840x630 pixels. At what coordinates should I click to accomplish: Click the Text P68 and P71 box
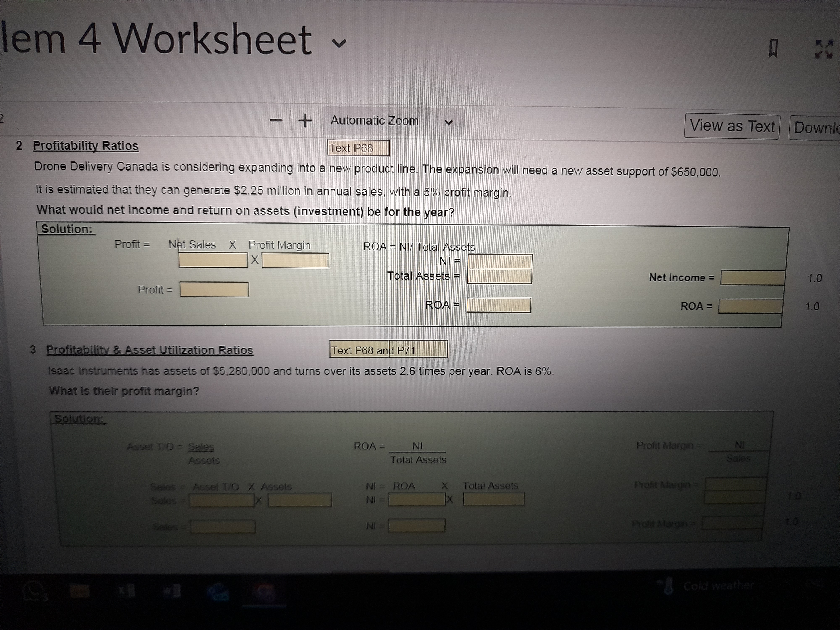point(388,349)
